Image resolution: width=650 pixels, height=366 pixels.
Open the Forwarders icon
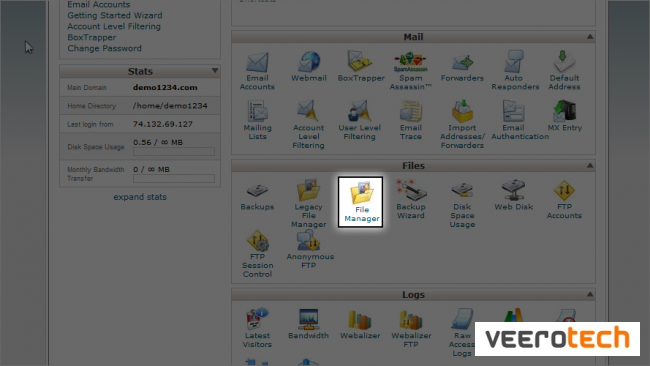tap(462, 66)
